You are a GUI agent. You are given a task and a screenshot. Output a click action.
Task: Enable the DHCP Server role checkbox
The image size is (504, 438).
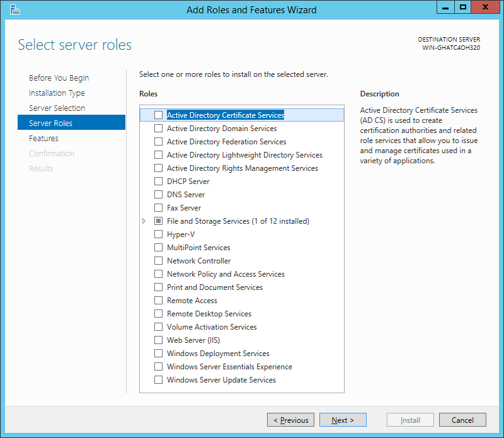click(159, 182)
